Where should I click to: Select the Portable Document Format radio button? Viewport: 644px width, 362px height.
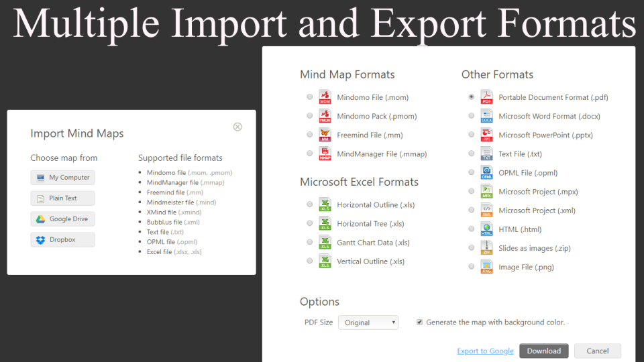click(x=472, y=97)
